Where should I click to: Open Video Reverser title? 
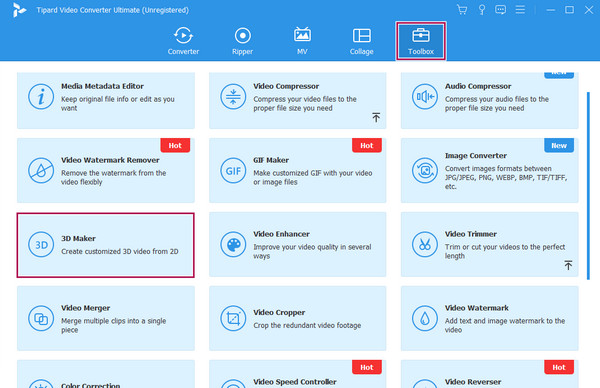[473, 382]
